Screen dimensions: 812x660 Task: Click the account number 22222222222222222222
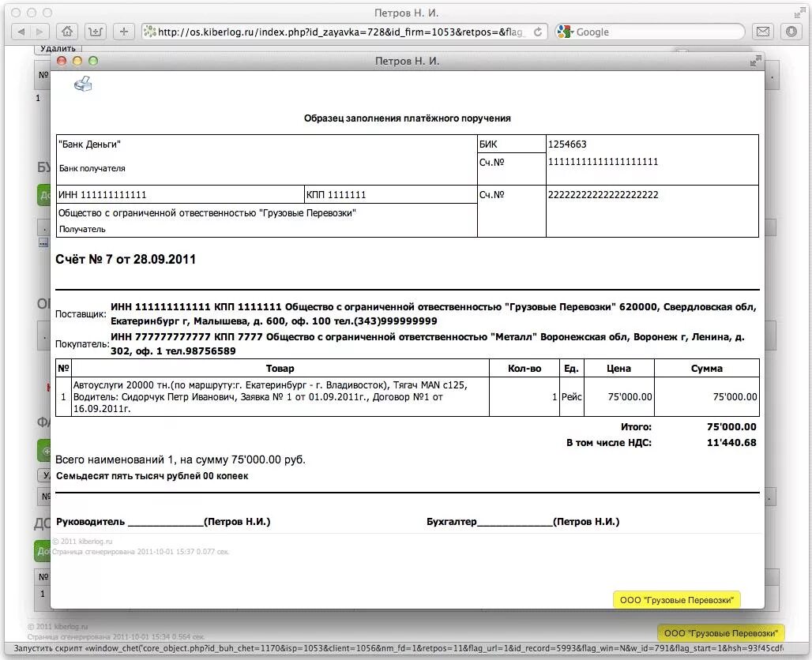[x=603, y=195]
